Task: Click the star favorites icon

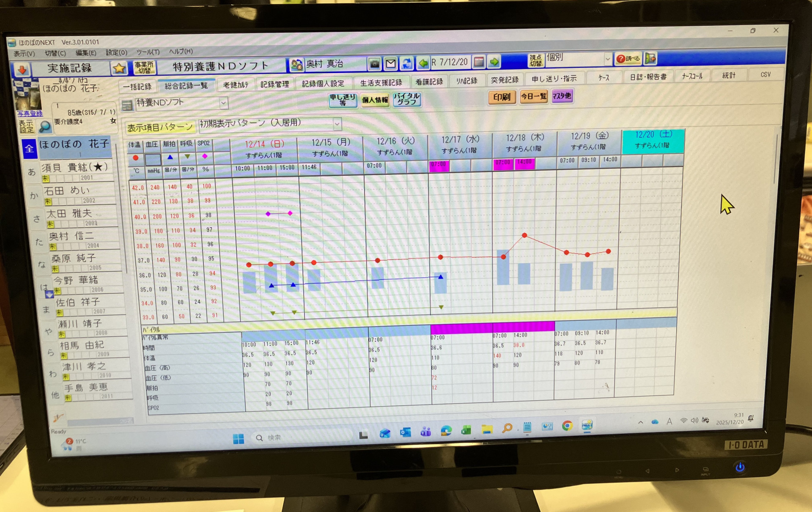Action: [119, 68]
